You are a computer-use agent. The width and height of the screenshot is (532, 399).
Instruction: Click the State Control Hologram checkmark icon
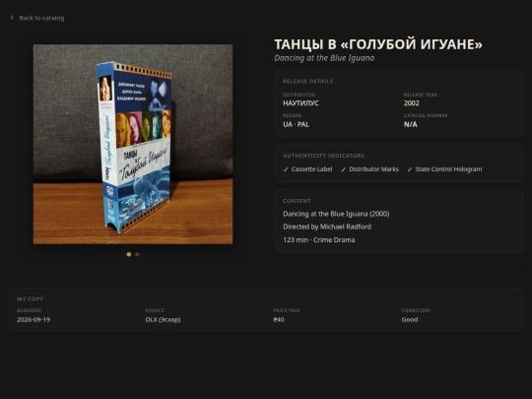[x=410, y=169]
